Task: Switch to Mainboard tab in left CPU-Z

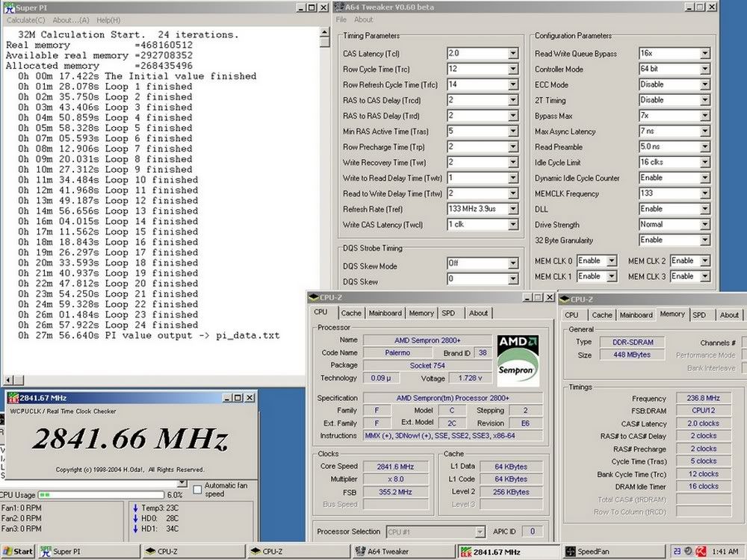Action: point(385,314)
